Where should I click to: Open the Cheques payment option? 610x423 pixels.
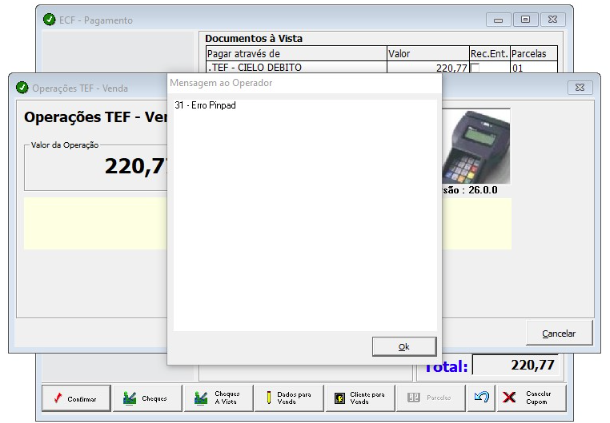point(147,398)
